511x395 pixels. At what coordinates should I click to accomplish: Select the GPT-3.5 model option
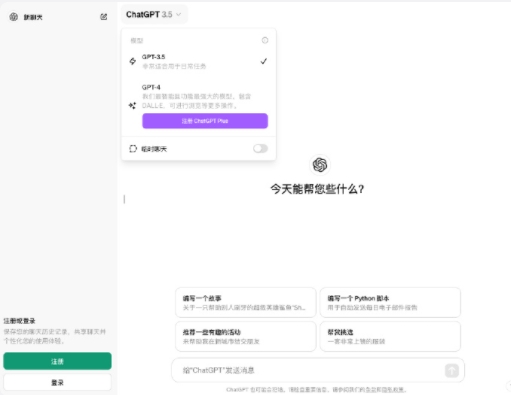tap(199, 61)
